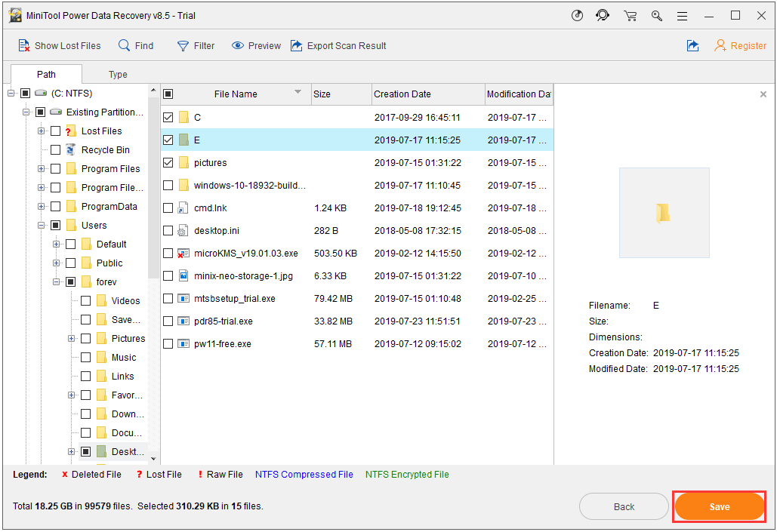Click the C: NTFS drive icon
This screenshot has width=777, height=532.
(x=41, y=93)
